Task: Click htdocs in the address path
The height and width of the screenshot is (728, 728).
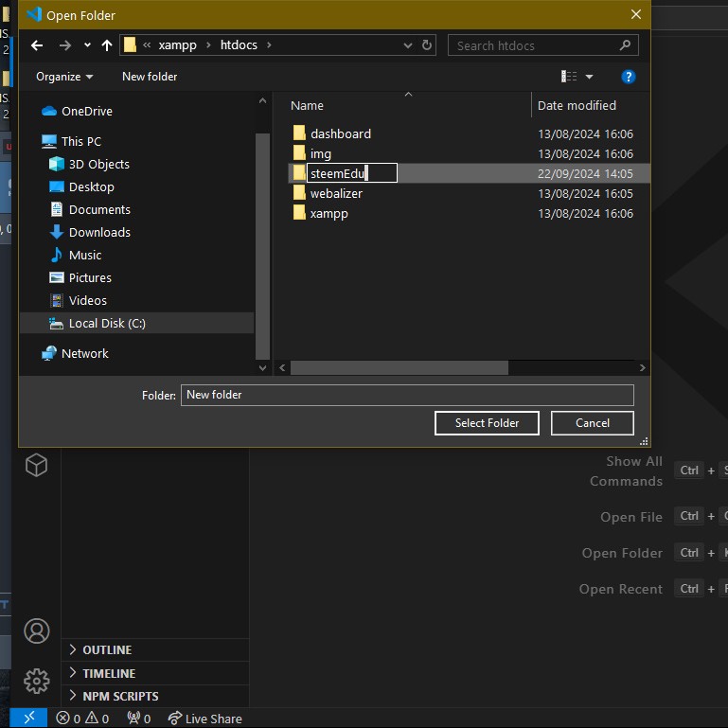Action: pos(239,45)
